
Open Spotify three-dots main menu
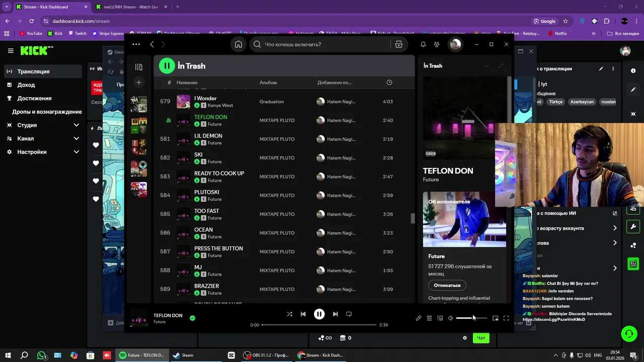click(136, 44)
